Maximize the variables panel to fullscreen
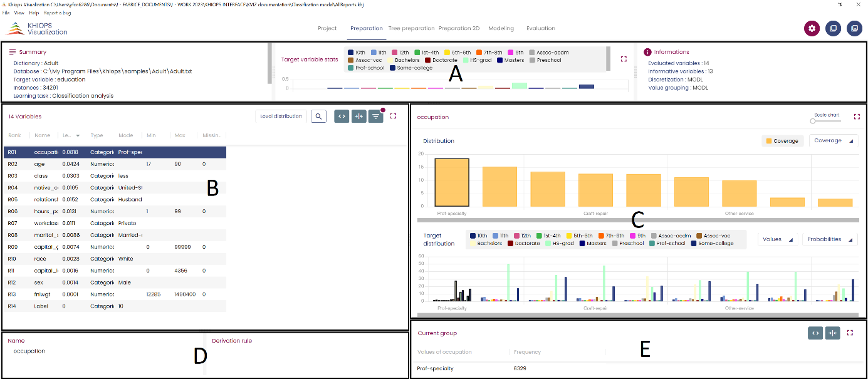868x379 pixels. tap(394, 116)
